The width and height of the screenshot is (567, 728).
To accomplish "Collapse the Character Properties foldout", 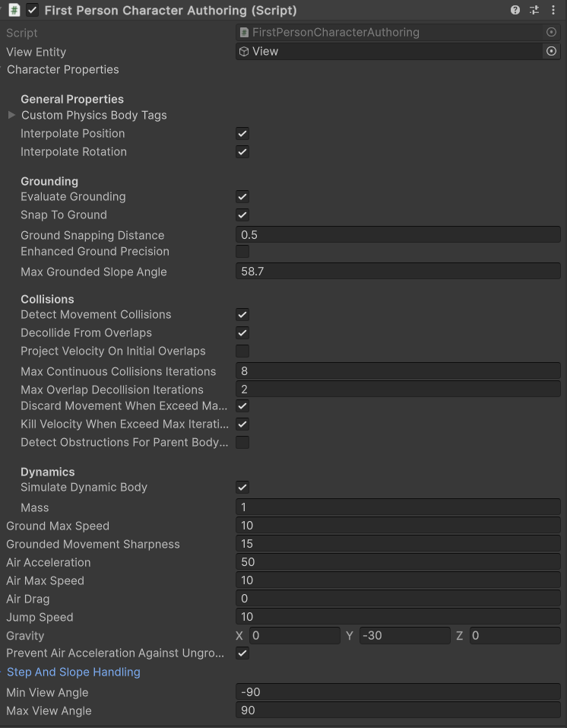I will click(62, 70).
